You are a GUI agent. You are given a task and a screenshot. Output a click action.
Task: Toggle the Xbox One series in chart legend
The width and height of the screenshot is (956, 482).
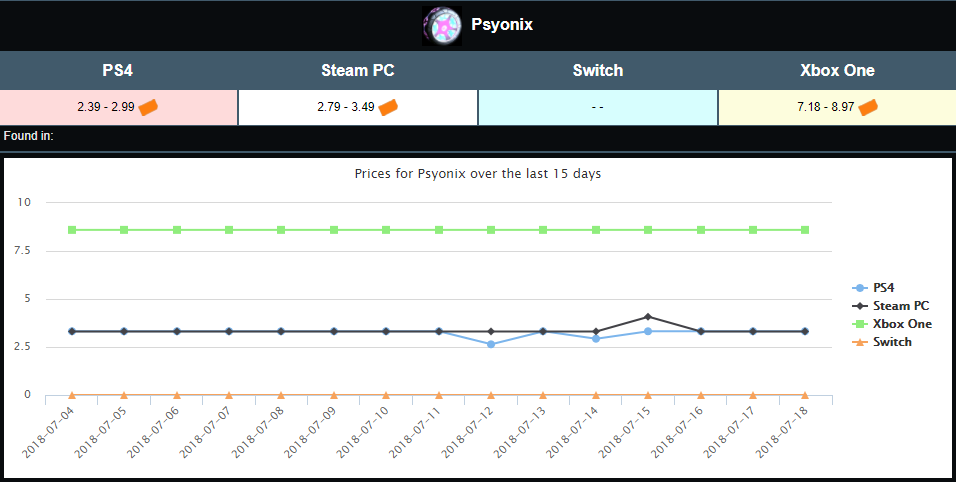click(x=892, y=324)
